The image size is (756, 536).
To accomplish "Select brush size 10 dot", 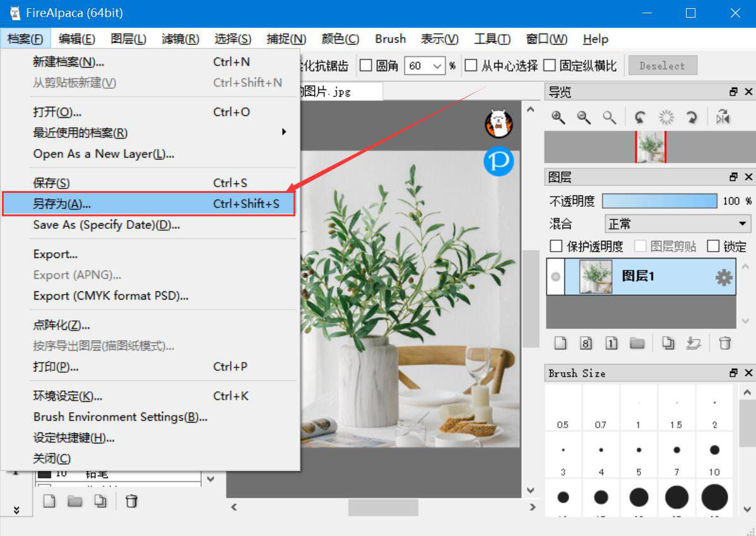I will [714, 450].
